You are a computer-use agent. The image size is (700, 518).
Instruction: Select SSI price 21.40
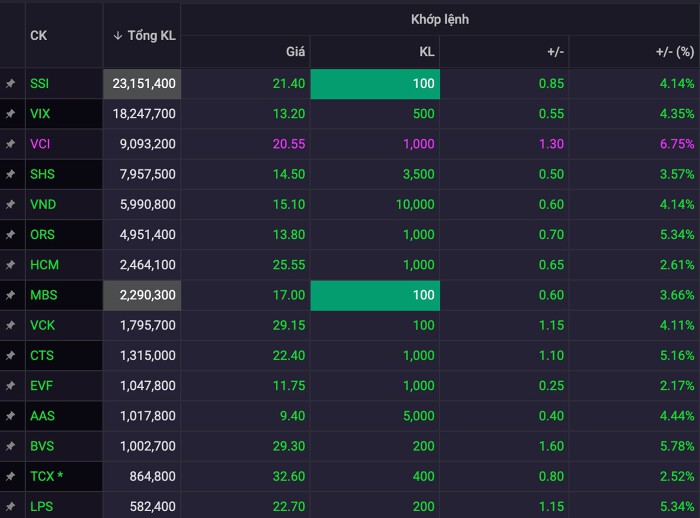289,84
